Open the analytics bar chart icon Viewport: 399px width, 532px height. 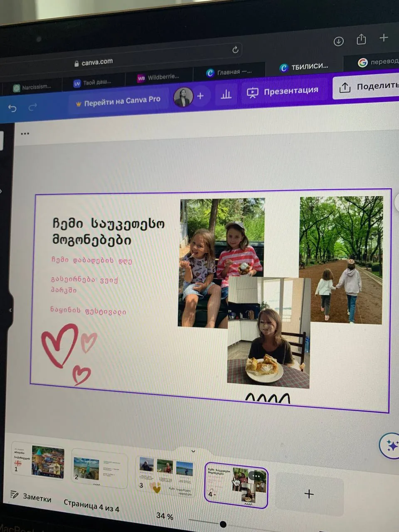pyautogui.click(x=226, y=94)
